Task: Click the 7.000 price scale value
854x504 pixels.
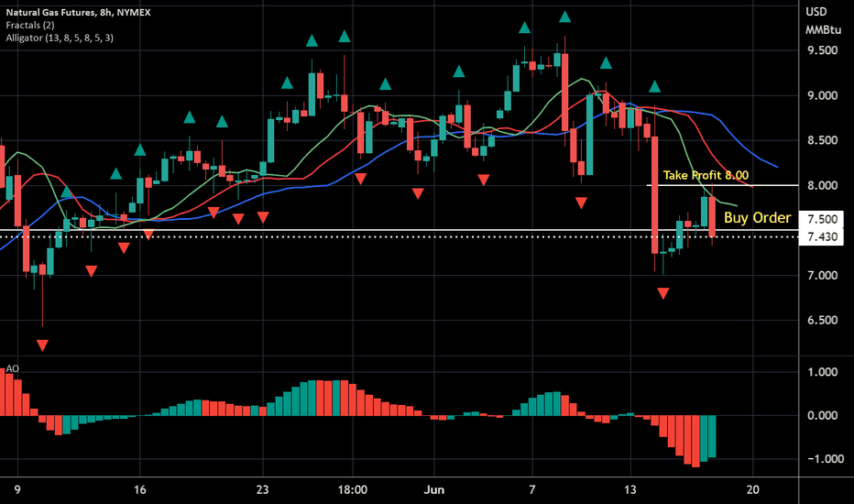Action: click(x=823, y=276)
